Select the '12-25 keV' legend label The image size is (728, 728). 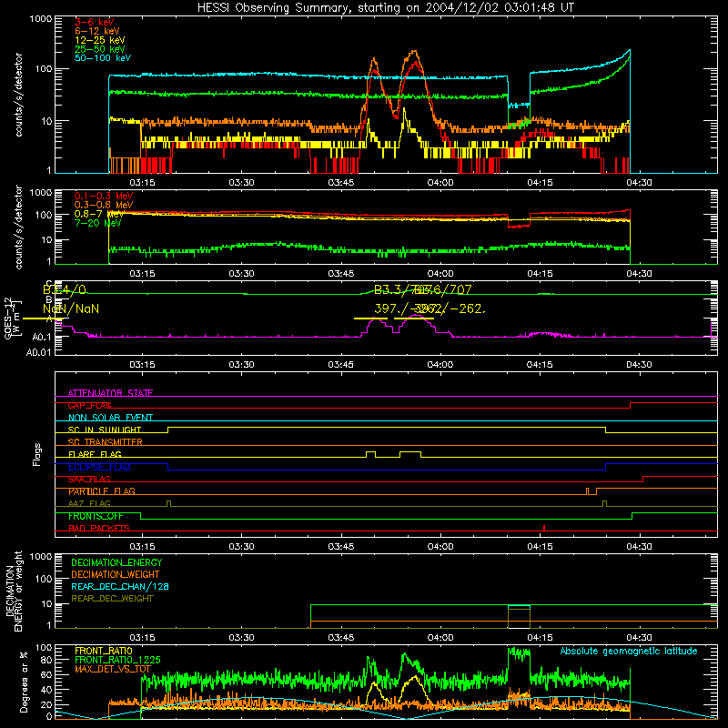pyautogui.click(x=99, y=40)
